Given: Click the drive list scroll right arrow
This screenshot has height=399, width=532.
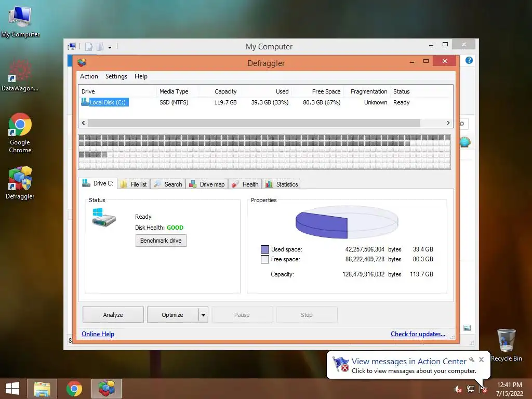Looking at the screenshot, I should tap(448, 123).
